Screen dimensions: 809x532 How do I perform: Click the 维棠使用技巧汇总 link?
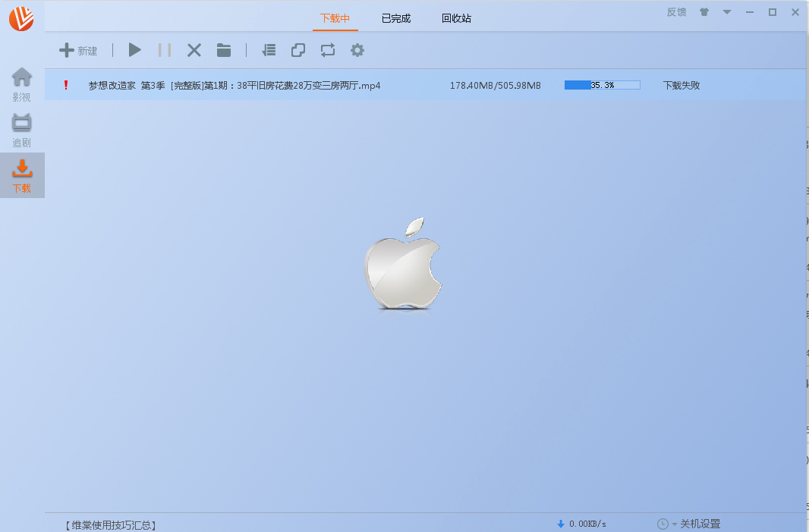tap(111, 524)
